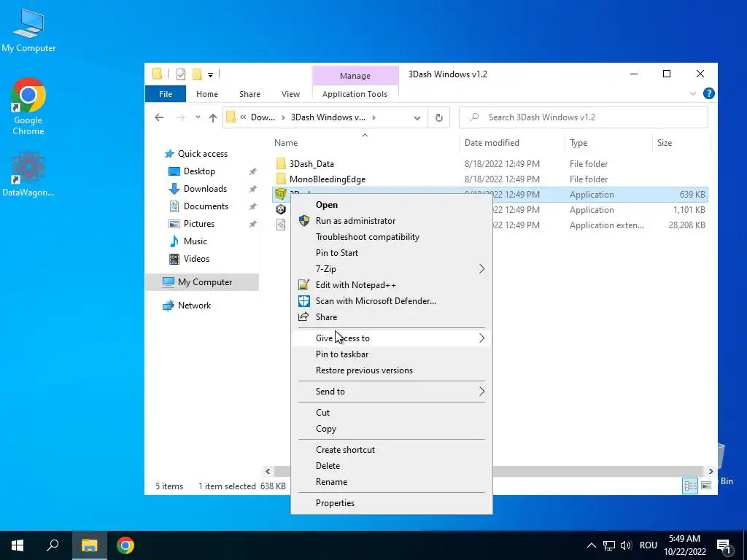The height and width of the screenshot is (560, 747).
Task: Choose Delete in the context menu
Action: tap(391, 466)
